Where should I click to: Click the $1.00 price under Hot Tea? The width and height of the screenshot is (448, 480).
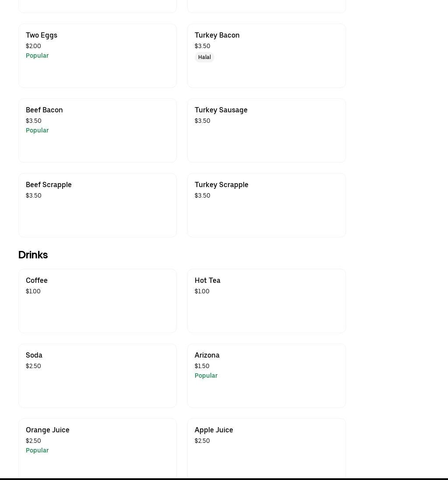click(202, 291)
